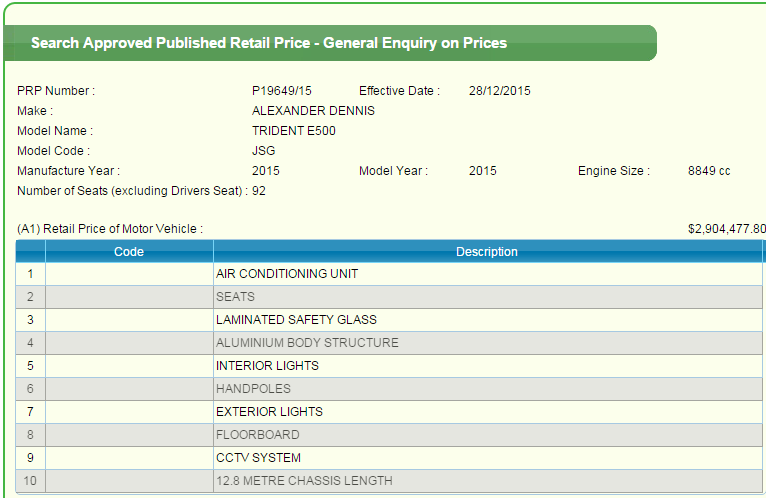The height and width of the screenshot is (498, 766).
Task: Select the AIR CONDITIONING UNIT row
Action: click(x=389, y=274)
